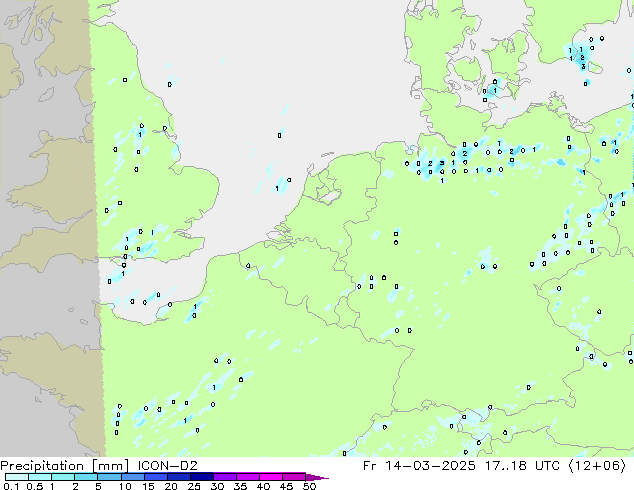Screen dimensions: 634x490
Task: Click the above-50 mm arrow legend tip
Action: [x=317, y=478]
